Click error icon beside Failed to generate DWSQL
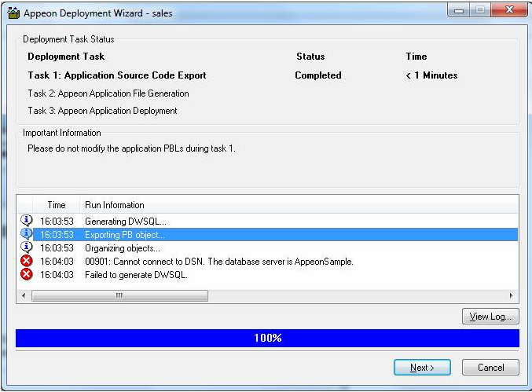This screenshot has height=392, width=532. tap(27, 274)
